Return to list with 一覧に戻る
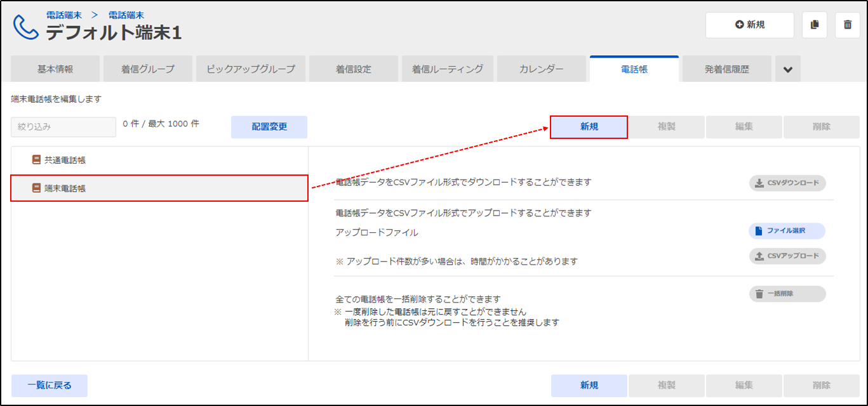The width and height of the screenshot is (868, 406). click(x=50, y=385)
